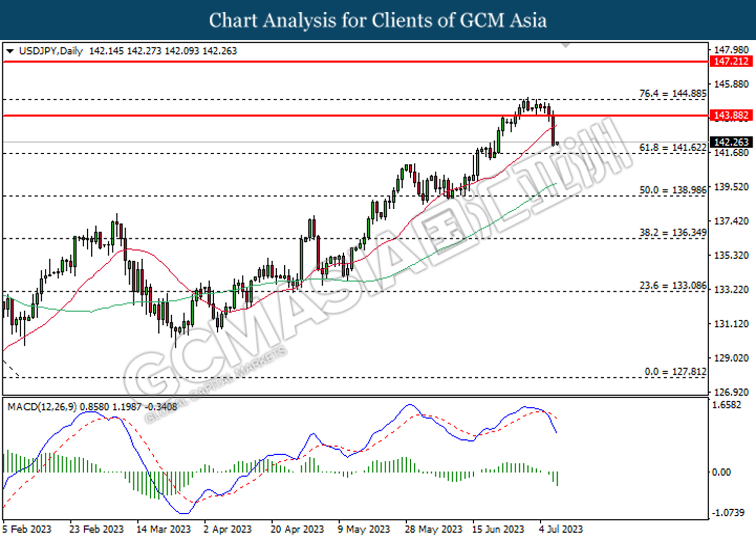Select the 145.880 price axis value

(731, 84)
